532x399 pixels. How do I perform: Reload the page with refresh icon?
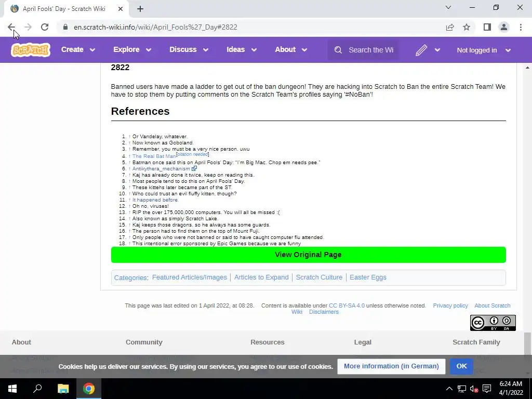(45, 27)
